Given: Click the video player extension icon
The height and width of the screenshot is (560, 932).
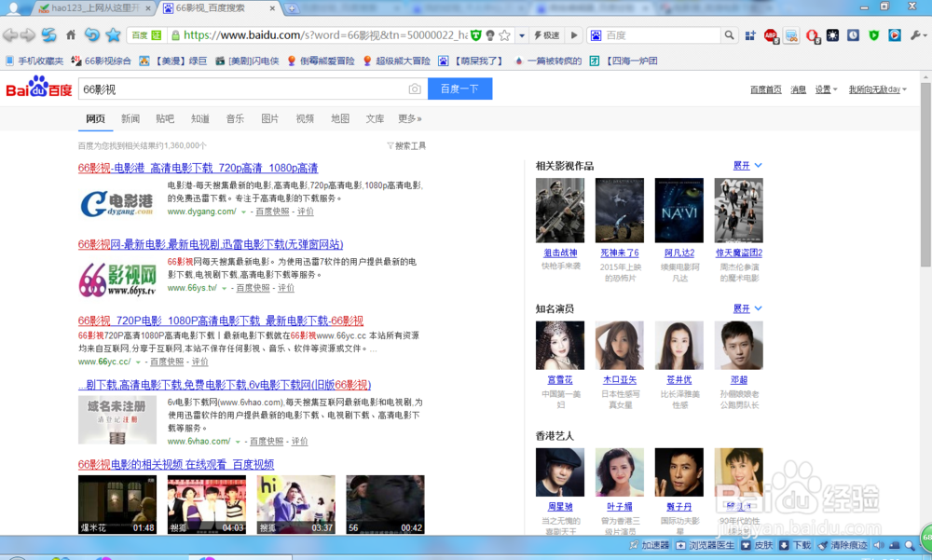Looking at the screenshot, I should coord(895,35).
